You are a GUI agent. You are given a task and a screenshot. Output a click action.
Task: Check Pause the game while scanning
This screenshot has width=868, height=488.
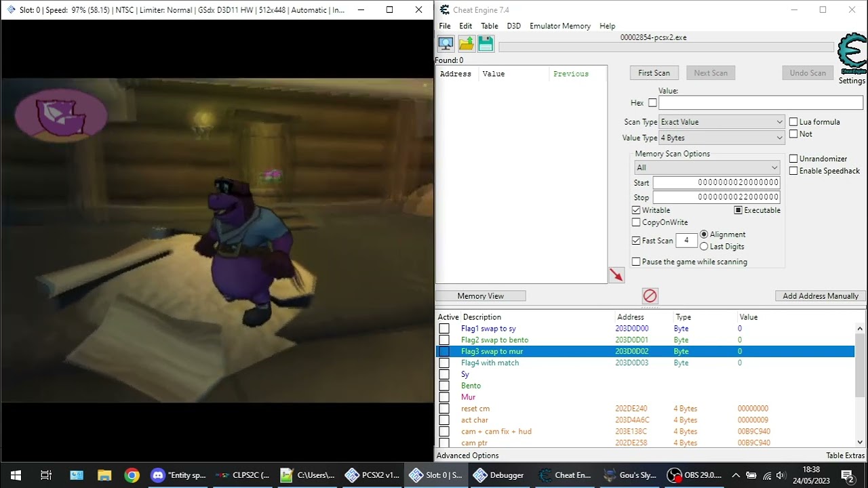pyautogui.click(x=636, y=262)
